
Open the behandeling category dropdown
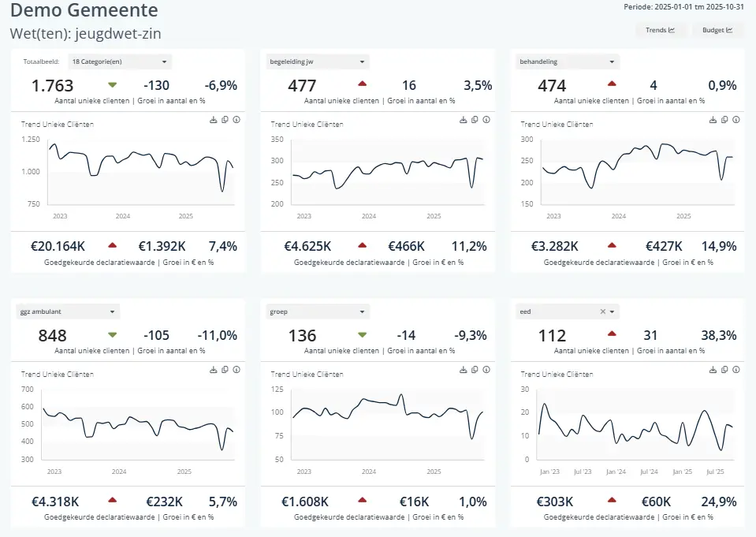click(x=568, y=62)
